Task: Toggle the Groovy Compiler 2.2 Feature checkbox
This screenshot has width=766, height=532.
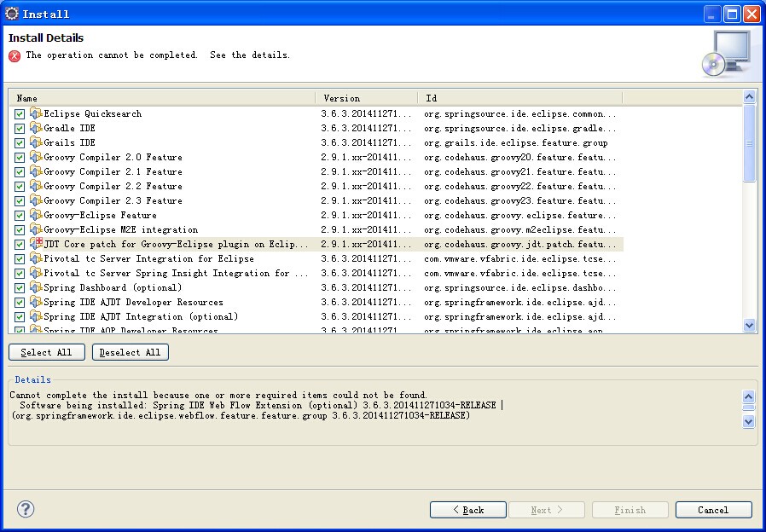Action: (20, 187)
